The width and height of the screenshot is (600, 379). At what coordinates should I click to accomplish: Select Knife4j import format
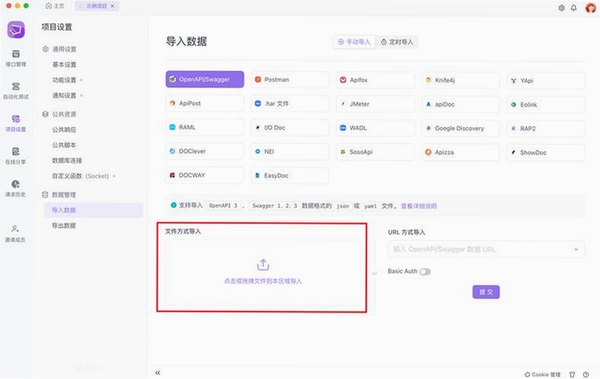click(461, 80)
